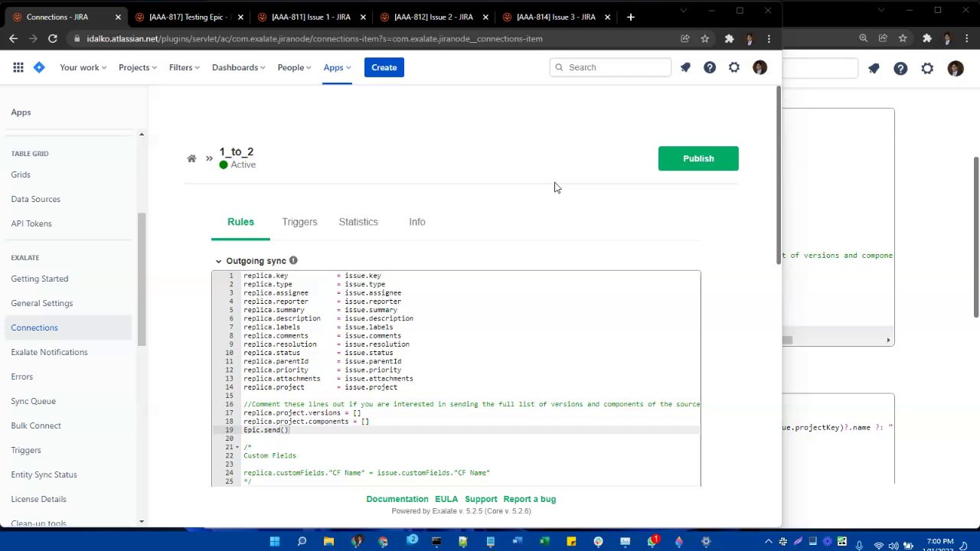
Task: Expand the Filters dropdown
Action: (x=185, y=67)
